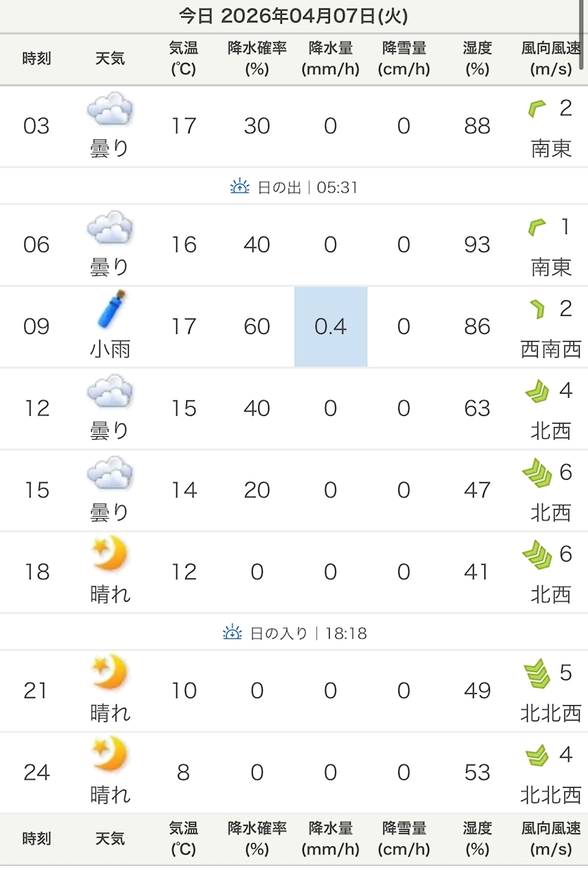Tap the clear night moon icon at 18
Screen dimensions: 588x890
pos(110,555)
